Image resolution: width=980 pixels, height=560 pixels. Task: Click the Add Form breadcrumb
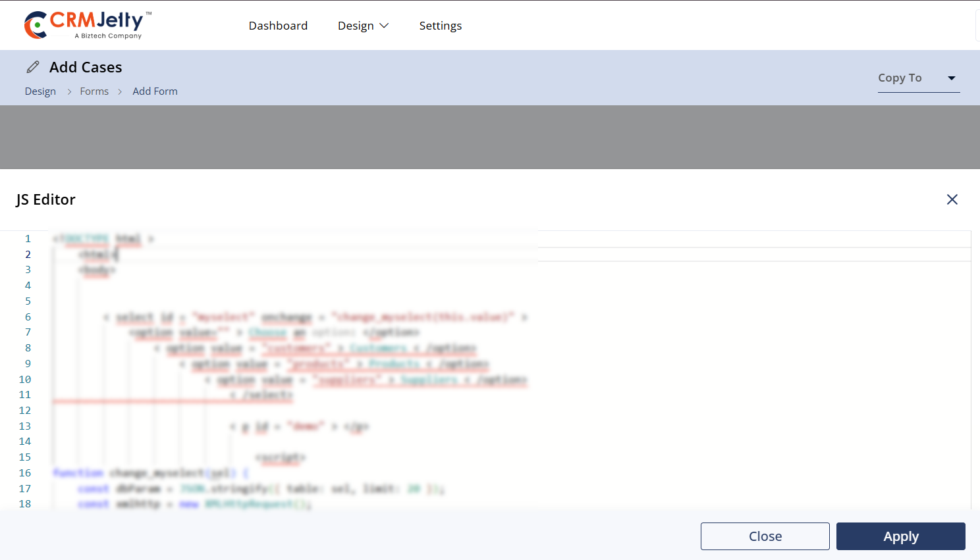point(155,91)
